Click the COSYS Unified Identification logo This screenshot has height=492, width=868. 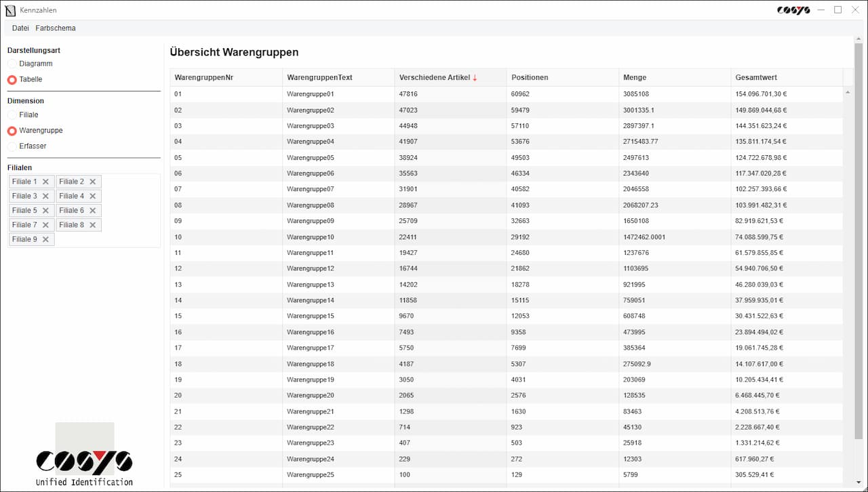[84, 455]
